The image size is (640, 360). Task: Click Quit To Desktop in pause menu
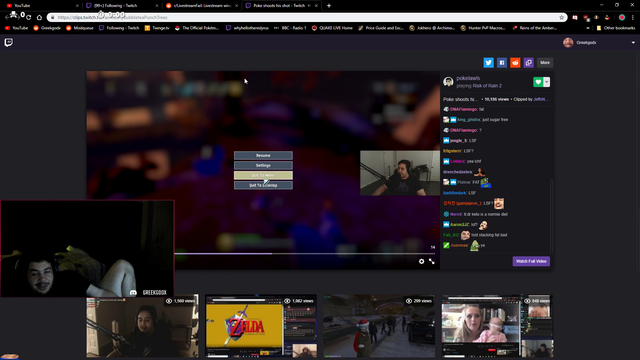click(263, 185)
